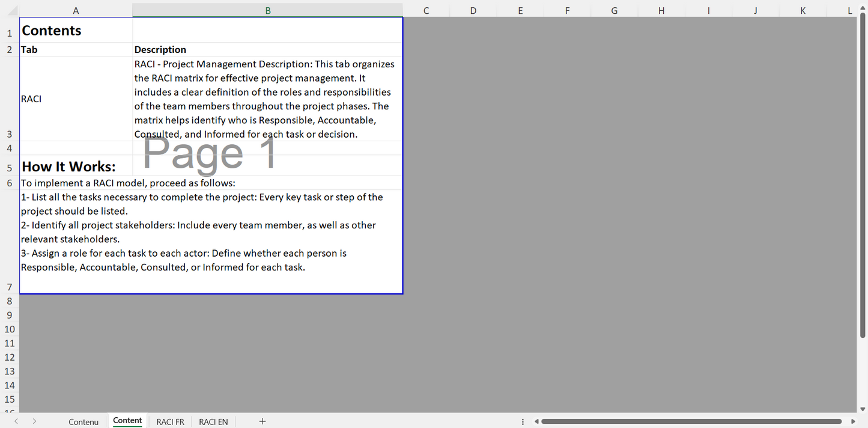
Task: Add a new sheet with plus icon
Action: point(263,421)
